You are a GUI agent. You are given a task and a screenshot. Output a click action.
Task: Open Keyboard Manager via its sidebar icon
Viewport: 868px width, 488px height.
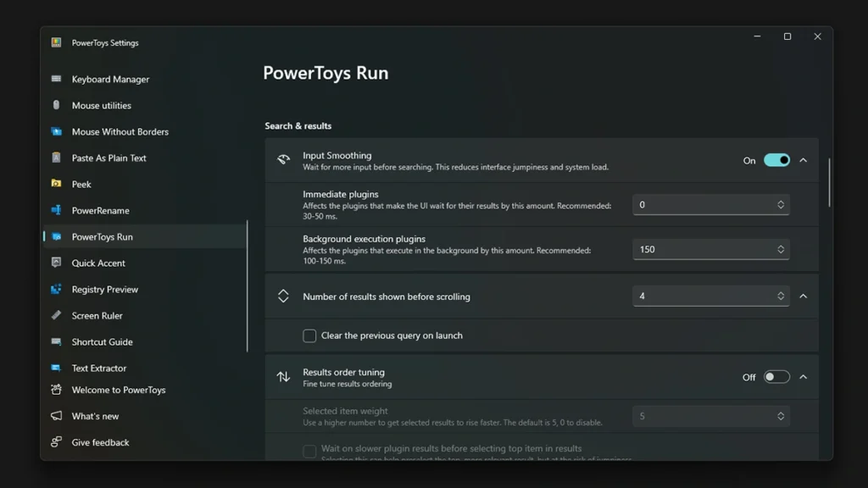point(56,79)
